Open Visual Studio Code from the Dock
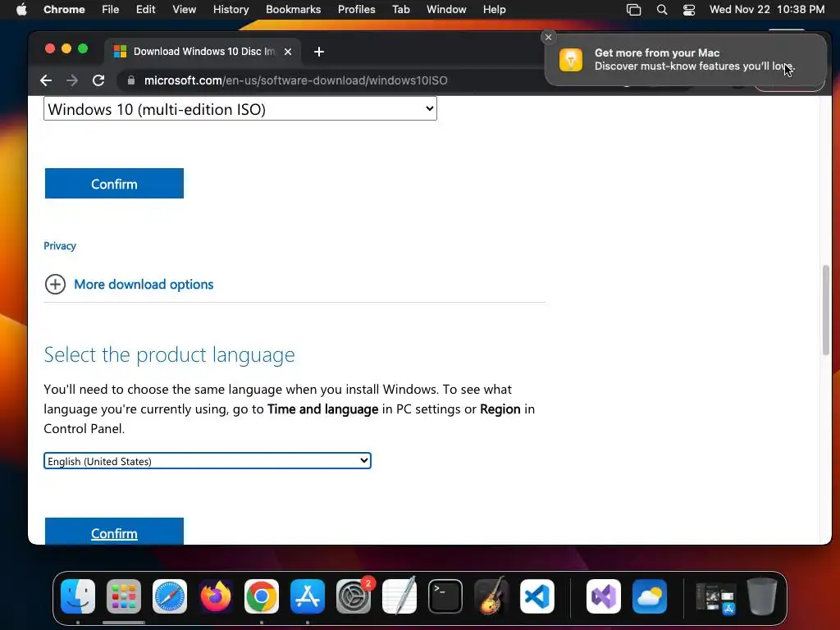840x630 pixels. pos(536,596)
